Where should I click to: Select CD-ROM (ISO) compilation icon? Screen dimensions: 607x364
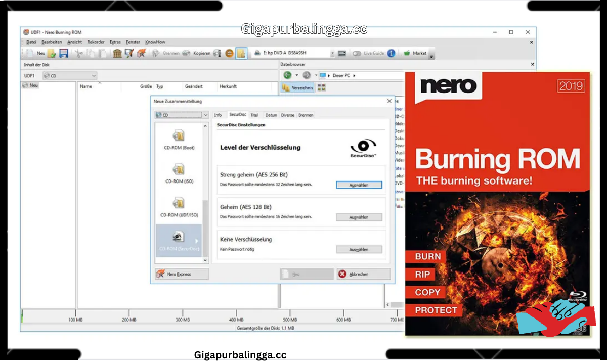pyautogui.click(x=178, y=169)
